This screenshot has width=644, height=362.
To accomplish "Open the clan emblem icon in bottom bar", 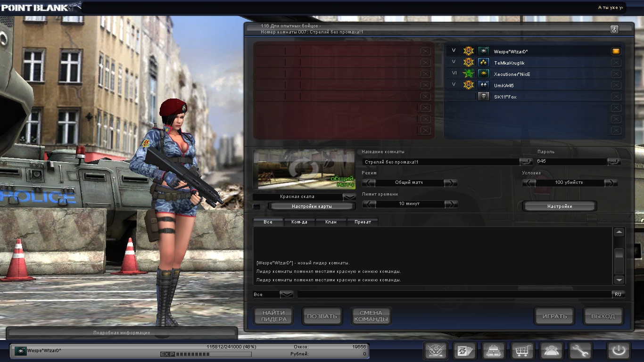I will coord(436,351).
